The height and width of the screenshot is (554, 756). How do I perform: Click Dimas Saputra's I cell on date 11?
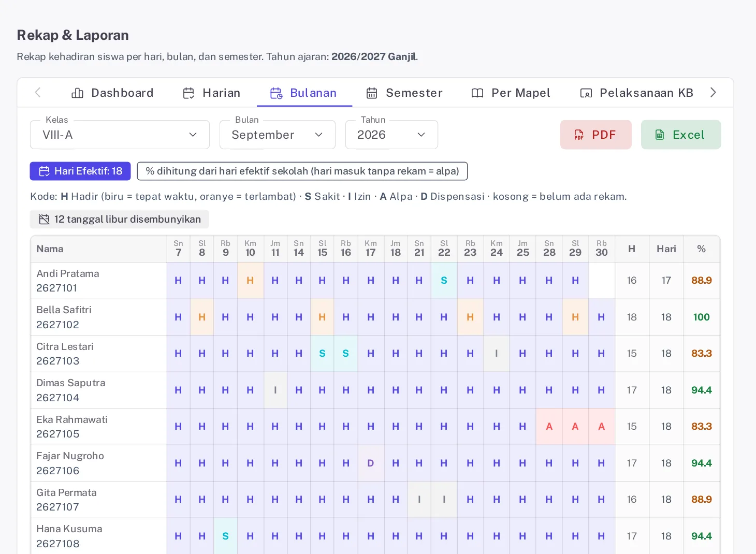pos(275,390)
